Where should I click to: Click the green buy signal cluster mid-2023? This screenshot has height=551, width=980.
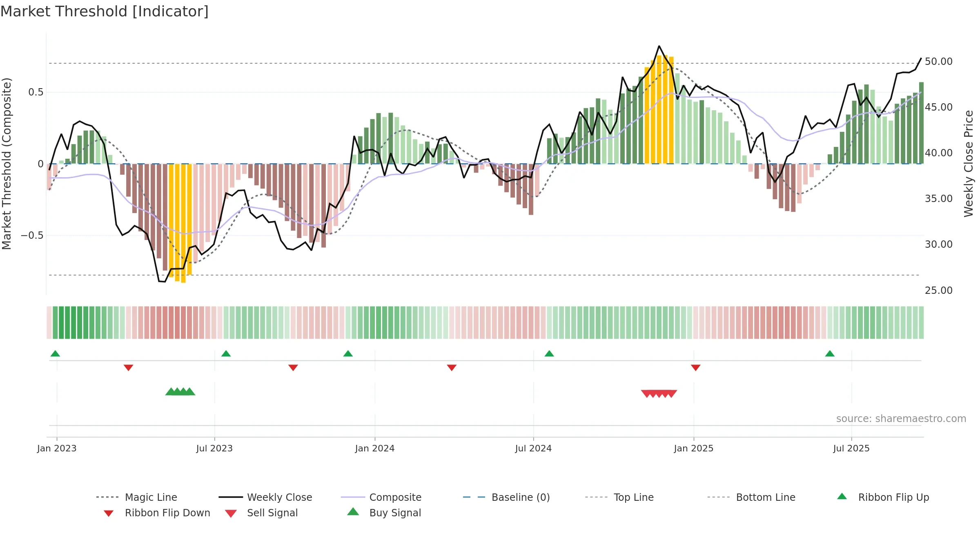180,391
